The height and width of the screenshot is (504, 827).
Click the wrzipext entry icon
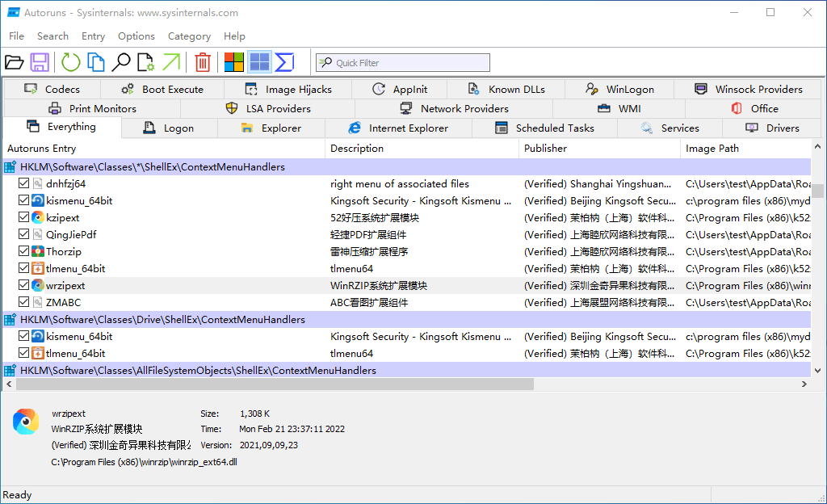pyautogui.click(x=37, y=285)
